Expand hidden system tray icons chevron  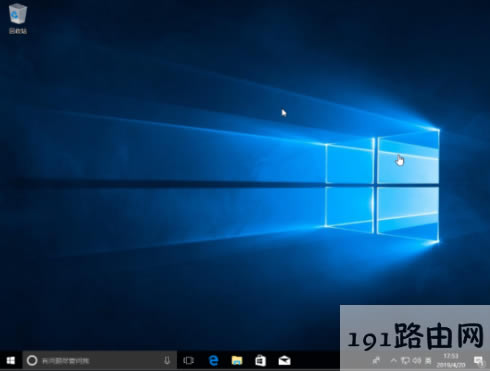[394, 360]
